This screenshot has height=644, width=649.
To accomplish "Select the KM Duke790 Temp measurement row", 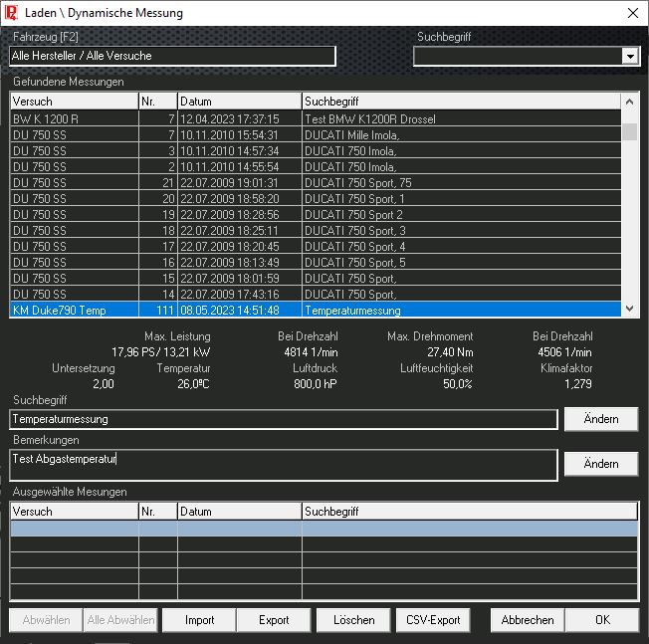I will pos(199,311).
